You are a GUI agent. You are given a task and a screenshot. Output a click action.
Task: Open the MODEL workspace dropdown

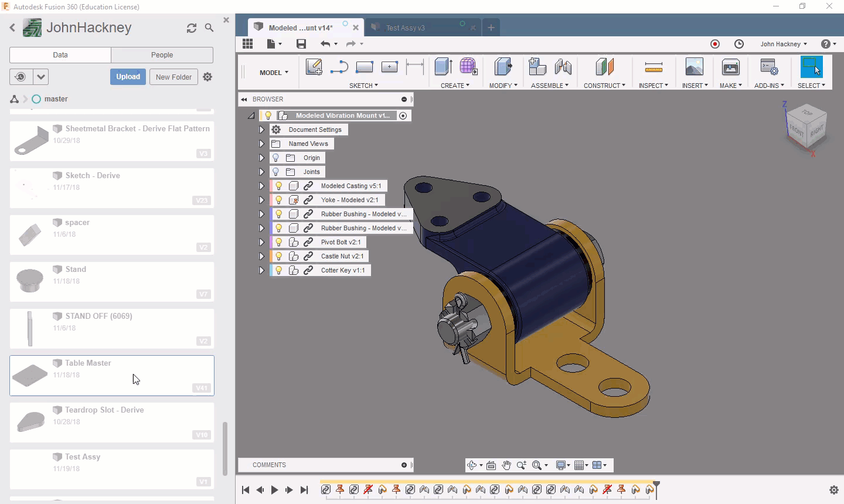[x=274, y=73]
